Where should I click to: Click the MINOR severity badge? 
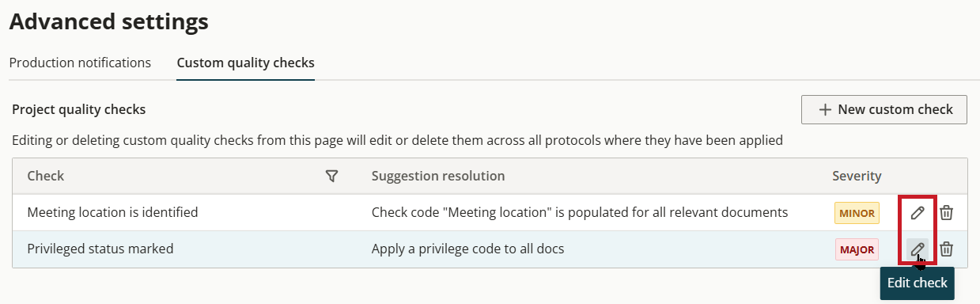pos(857,213)
